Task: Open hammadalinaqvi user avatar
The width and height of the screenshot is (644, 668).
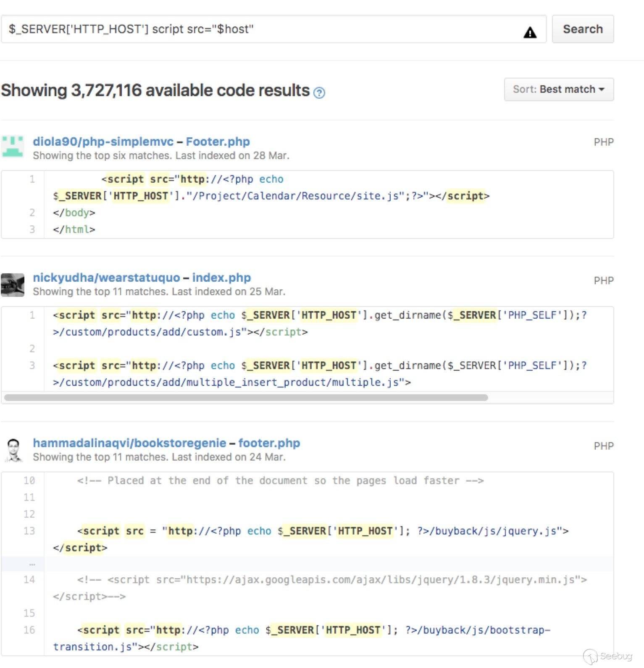Action: pos(14,450)
